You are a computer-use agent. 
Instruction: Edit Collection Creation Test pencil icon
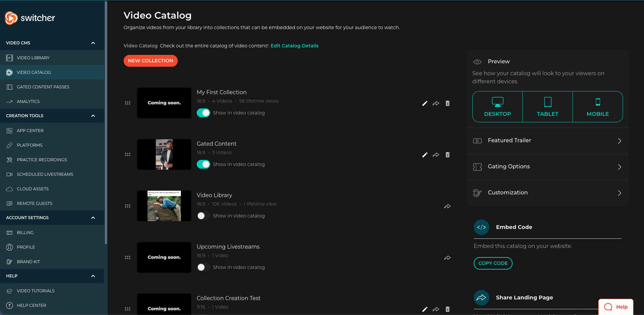pos(425,309)
